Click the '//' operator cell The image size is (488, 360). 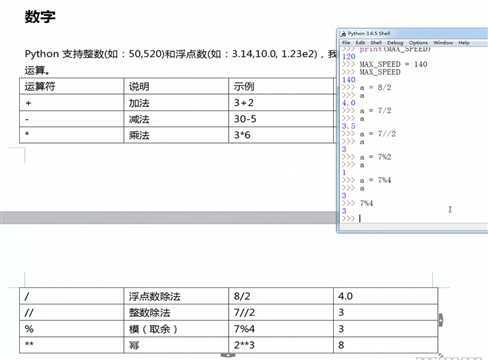(x=72, y=312)
